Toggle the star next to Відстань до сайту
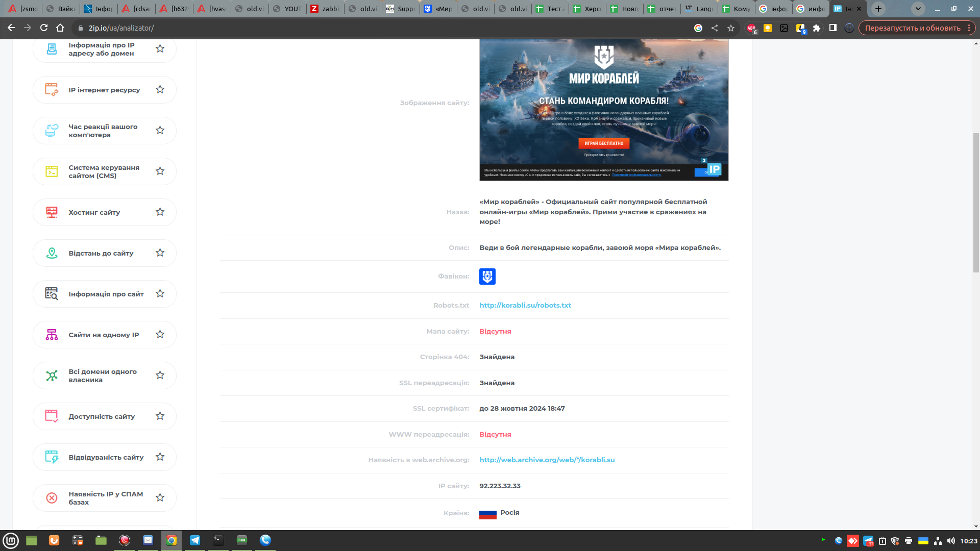The width and height of the screenshot is (980, 551). click(x=160, y=253)
